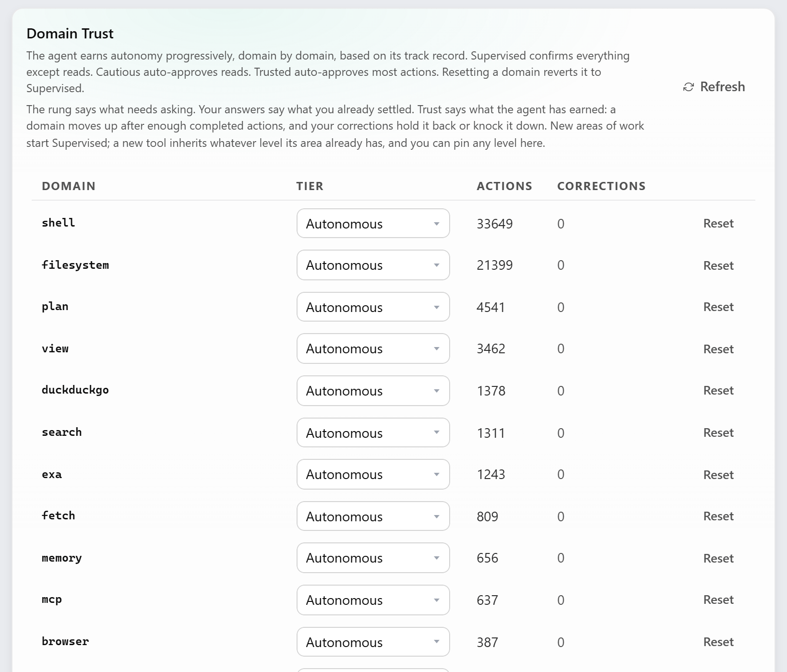Viewport: 787px width, 672px height.
Task: Click the filesystem domain name
Action: pos(75,265)
